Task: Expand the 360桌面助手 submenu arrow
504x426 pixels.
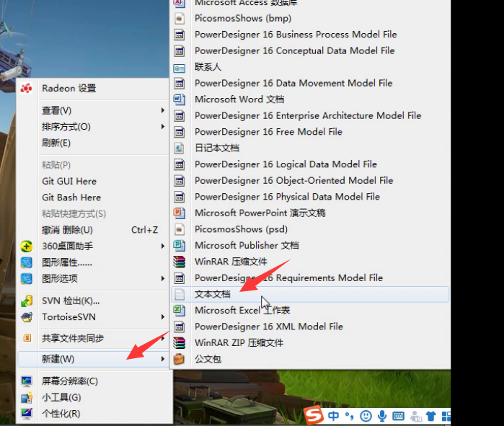Action: tap(163, 246)
